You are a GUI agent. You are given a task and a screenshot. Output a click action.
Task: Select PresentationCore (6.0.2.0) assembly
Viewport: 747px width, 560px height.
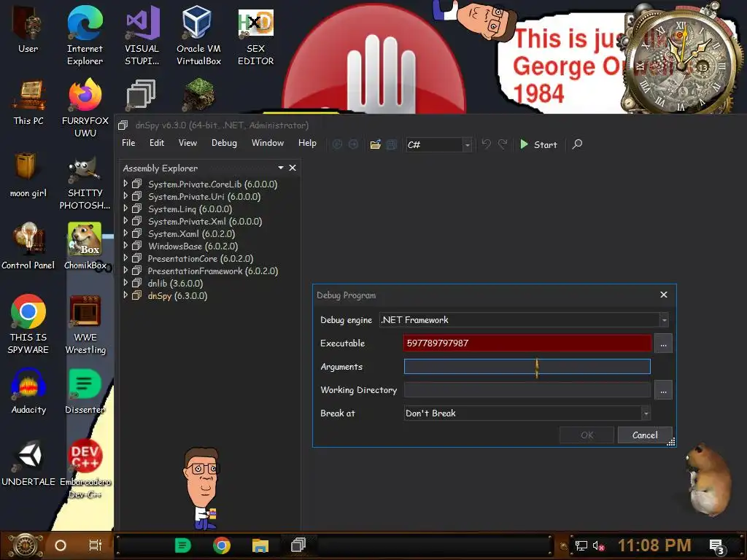point(200,259)
